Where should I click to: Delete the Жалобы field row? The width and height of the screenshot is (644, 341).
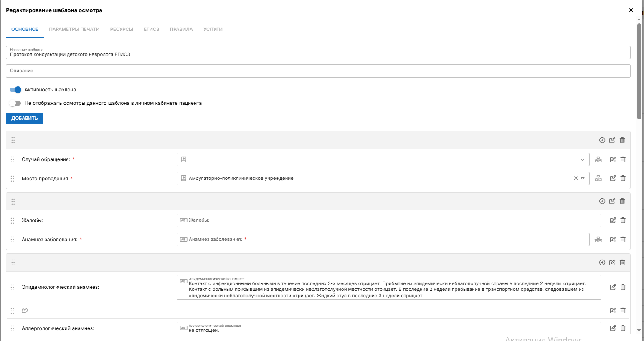click(x=623, y=220)
